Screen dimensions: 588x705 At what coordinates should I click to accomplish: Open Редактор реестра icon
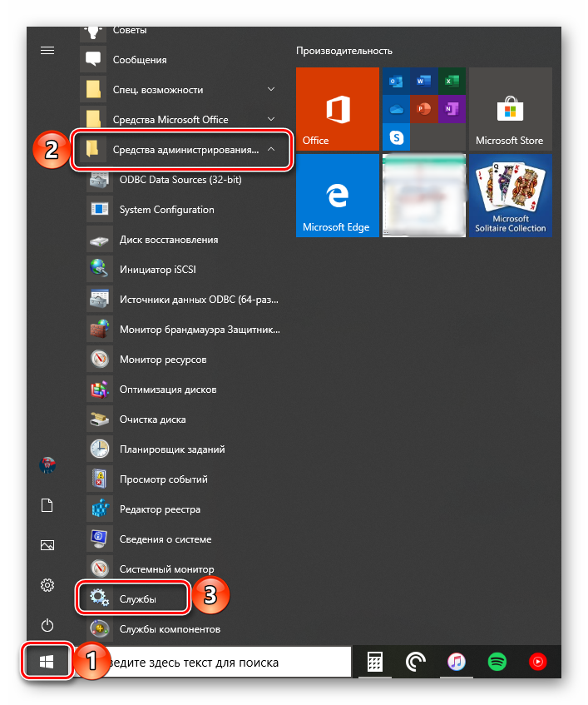click(100, 509)
